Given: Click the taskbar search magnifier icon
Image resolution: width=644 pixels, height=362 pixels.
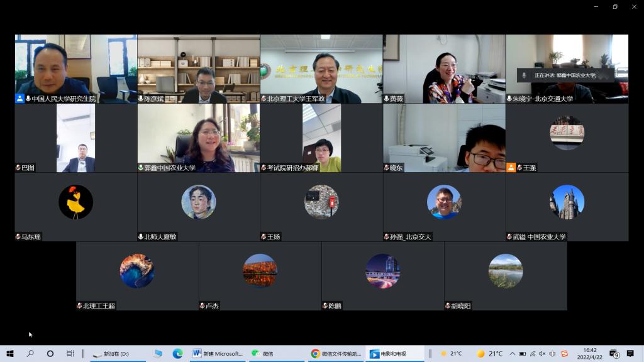Looking at the screenshot, I should [x=30, y=354].
